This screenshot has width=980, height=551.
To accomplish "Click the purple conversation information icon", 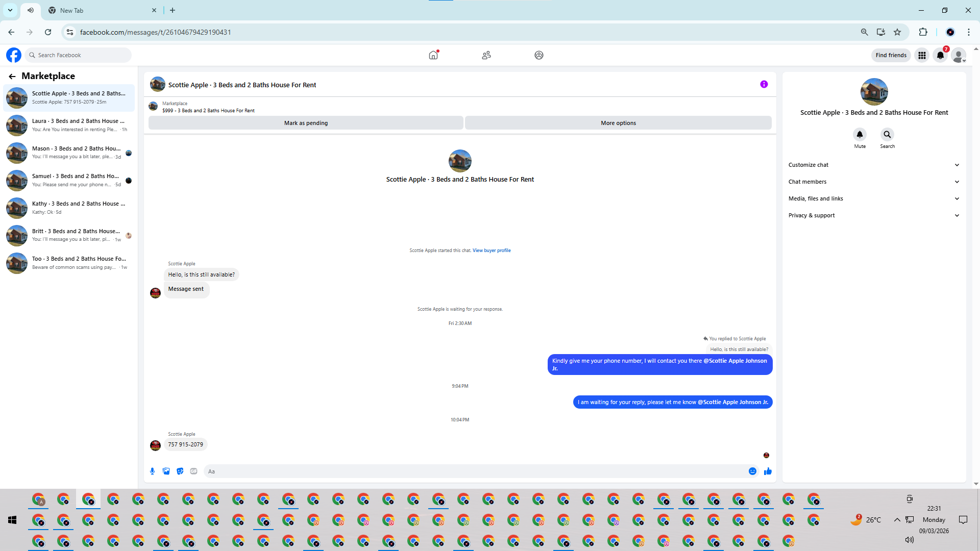I will pos(764,85).
